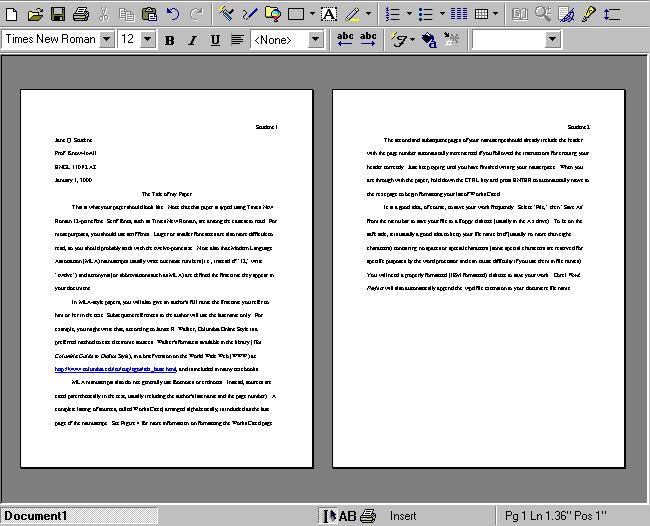Open a file with the folder icon
Image resolution: width=650 pixels, height=526 pixels.
point(35,14)
